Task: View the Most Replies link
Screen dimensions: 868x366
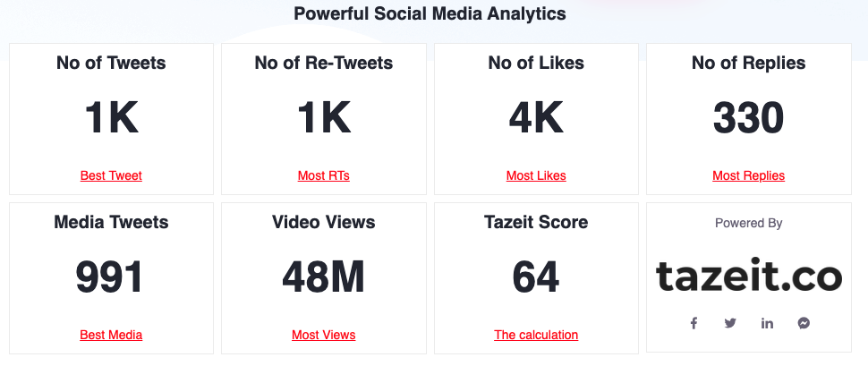Action: tap(748, 175)
